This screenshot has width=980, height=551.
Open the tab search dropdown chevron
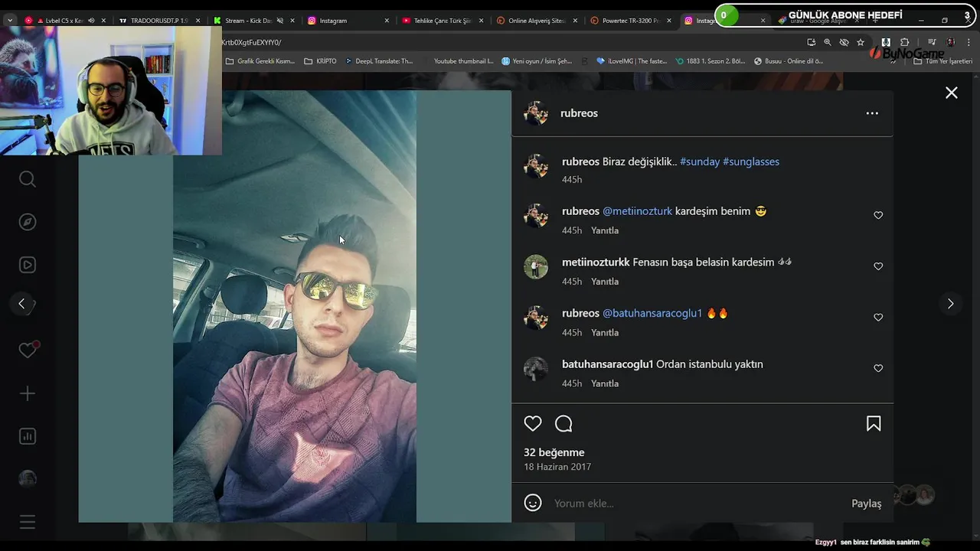(x=9, y=21)
